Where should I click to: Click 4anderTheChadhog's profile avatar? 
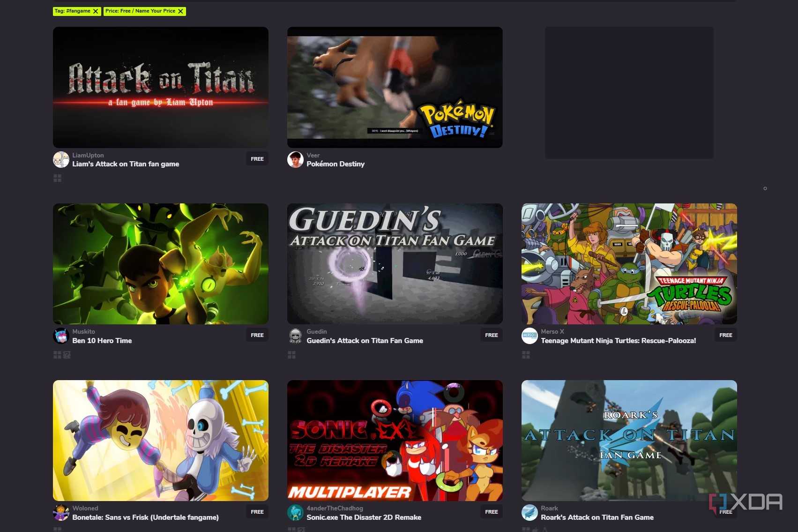coord(295,513)
